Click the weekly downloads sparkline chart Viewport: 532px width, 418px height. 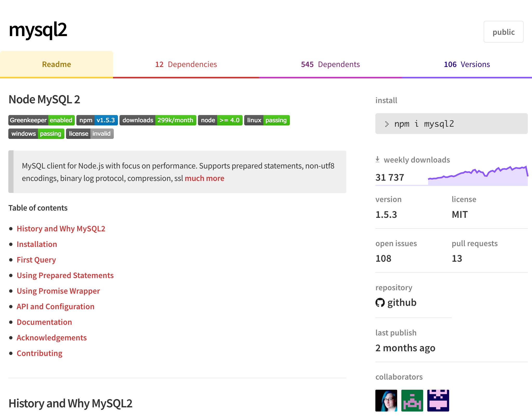click(477, 177)
